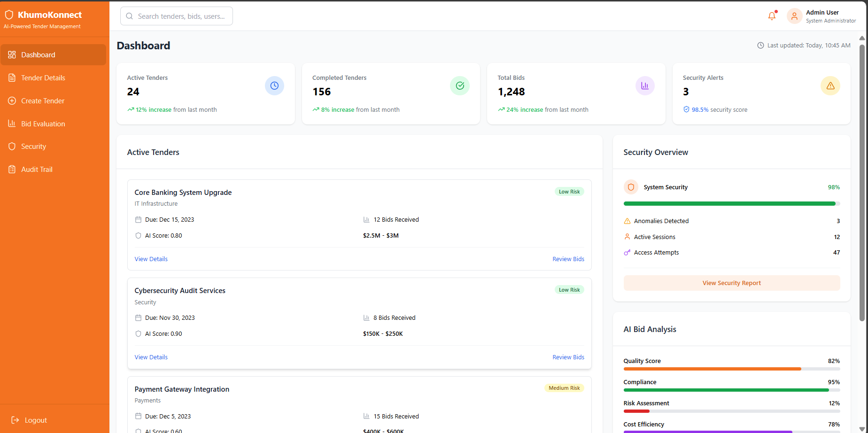Screen dimensions: 868x433
Task: Select the Payment Gateway Integration title
Action: click(x=182, y=389)
